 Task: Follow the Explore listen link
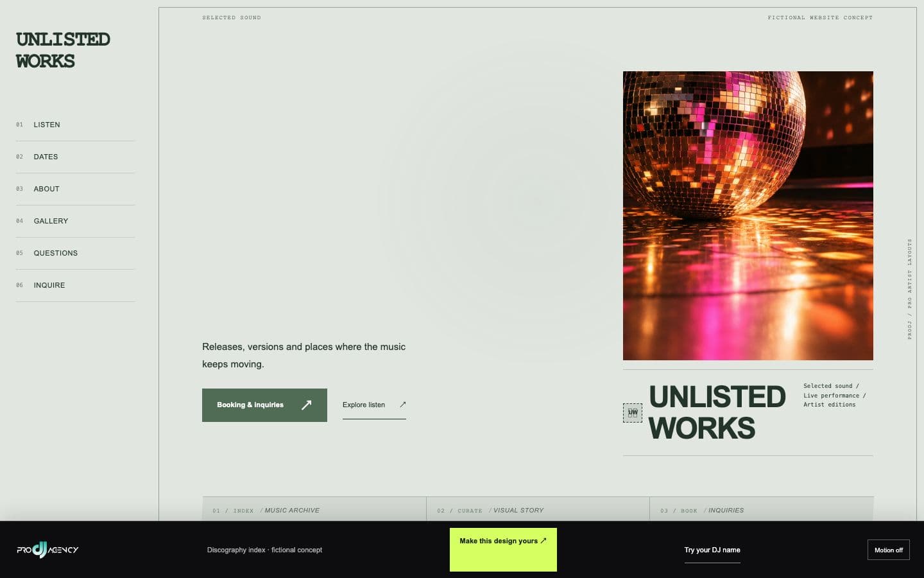pyautogui.click(x=374, y=405)
